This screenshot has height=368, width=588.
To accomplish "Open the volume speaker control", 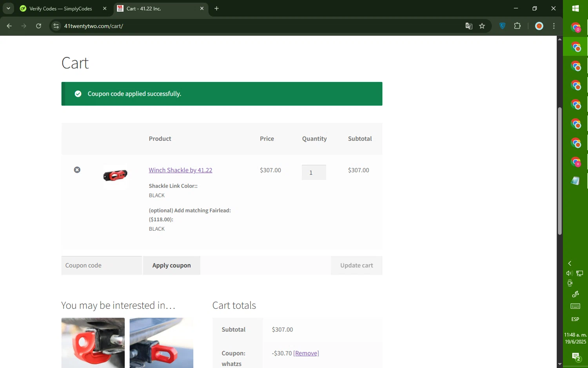I will pos(570,273).
